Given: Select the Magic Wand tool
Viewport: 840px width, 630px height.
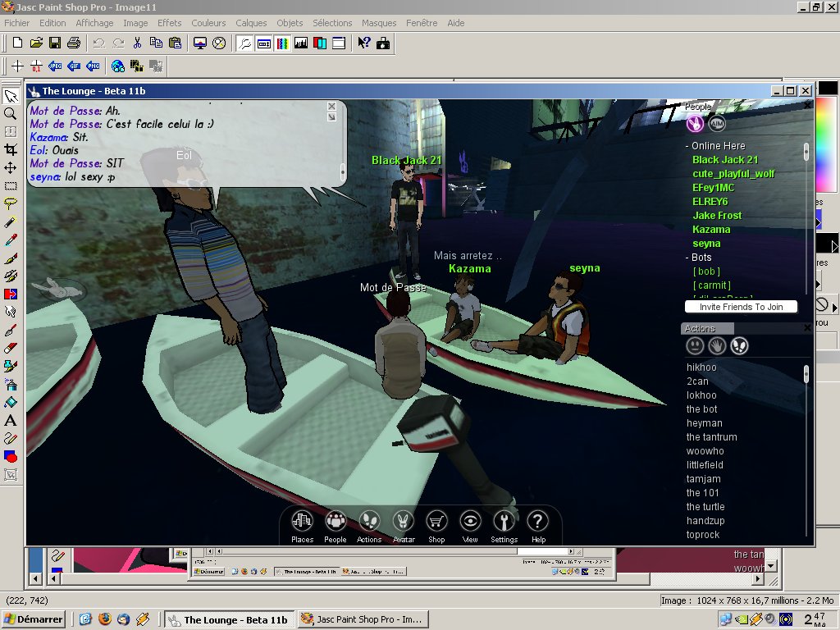Looking at the screenshot, I should click(10, 221).
